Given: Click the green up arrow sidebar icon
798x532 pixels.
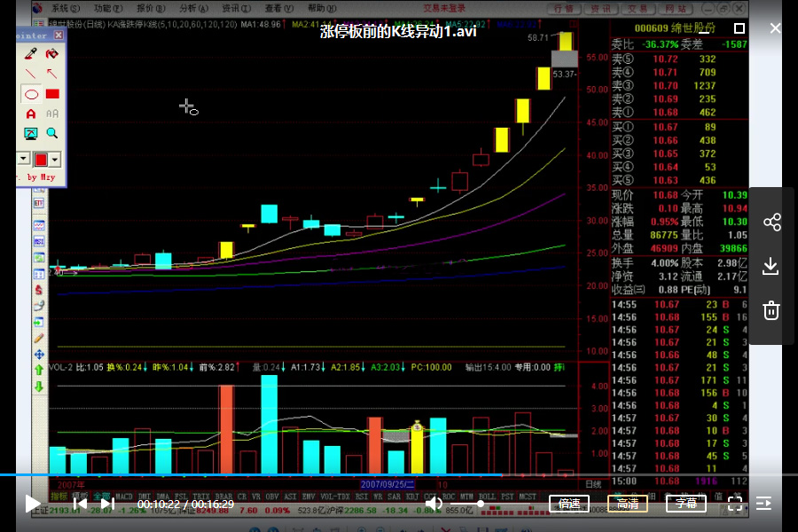Looking at the screenshot, I should 39,370.
